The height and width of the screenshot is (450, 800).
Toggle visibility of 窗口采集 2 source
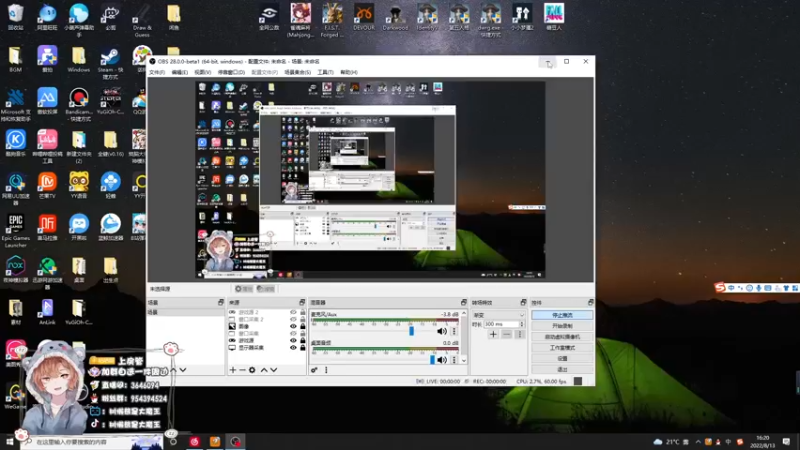pos(293,319)
